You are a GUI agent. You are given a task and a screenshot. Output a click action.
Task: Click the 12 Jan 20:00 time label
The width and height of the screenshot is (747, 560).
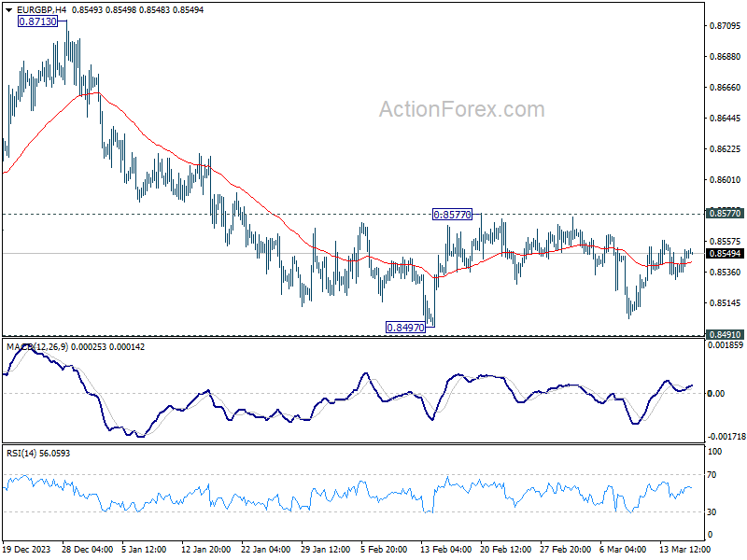point(205,550)
